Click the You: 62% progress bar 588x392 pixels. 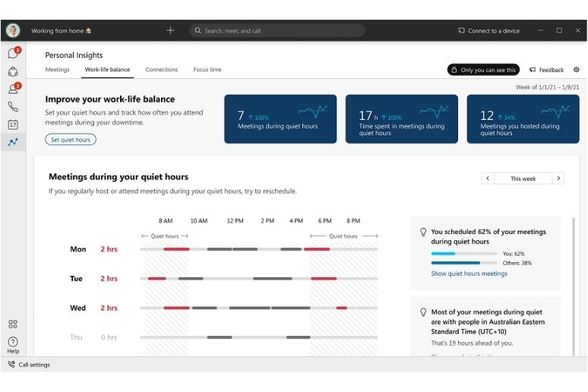(x=464, y=254)
